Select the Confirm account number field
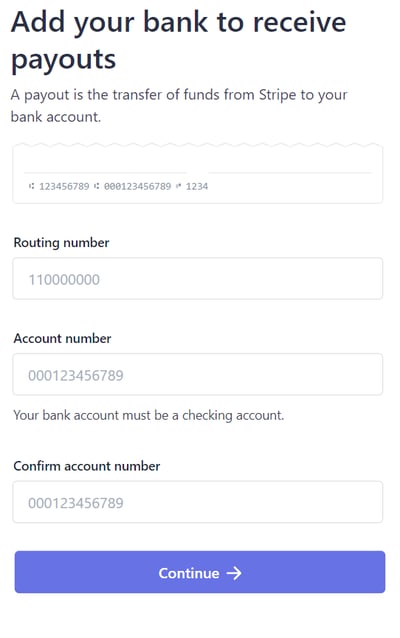Screen dimensions: 400x638 [x=198, y=502]
